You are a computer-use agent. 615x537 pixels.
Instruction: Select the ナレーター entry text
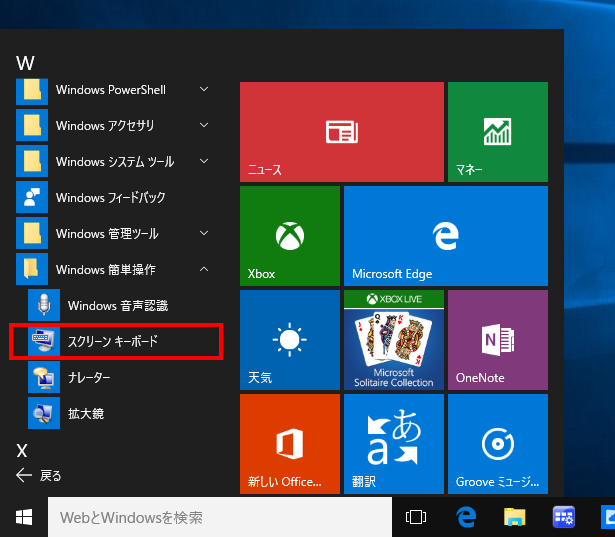(x=89, y=377)
